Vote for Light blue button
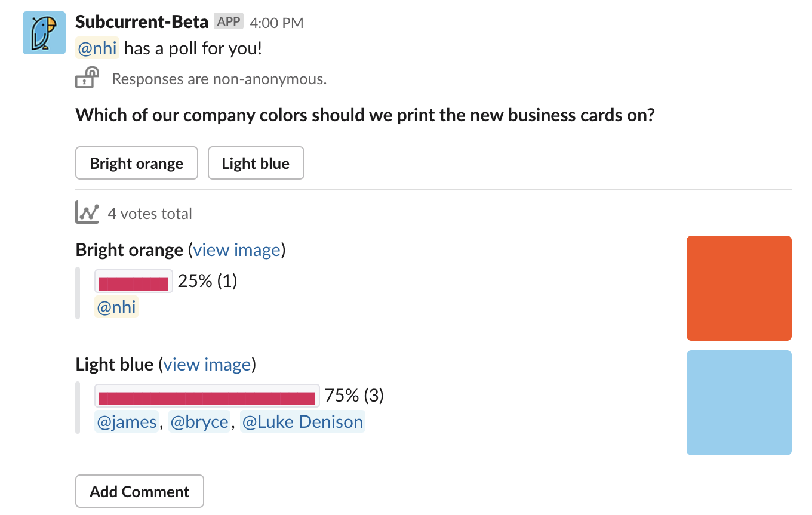 pos(256,164)
